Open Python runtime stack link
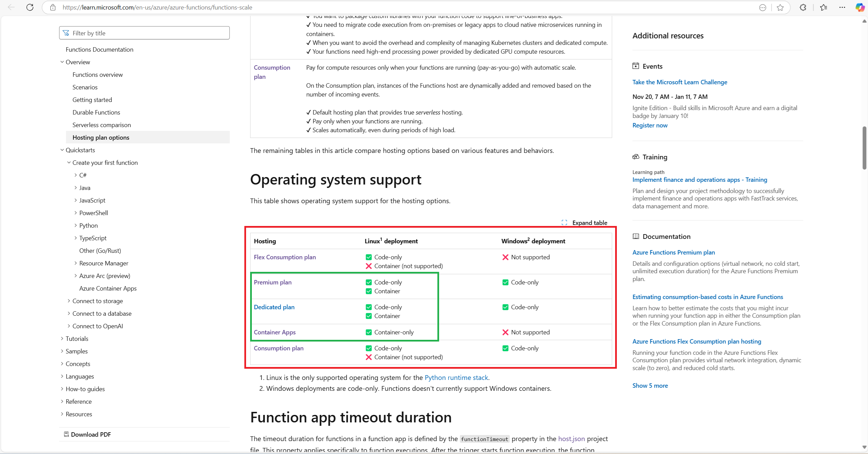 coord(456,377)
